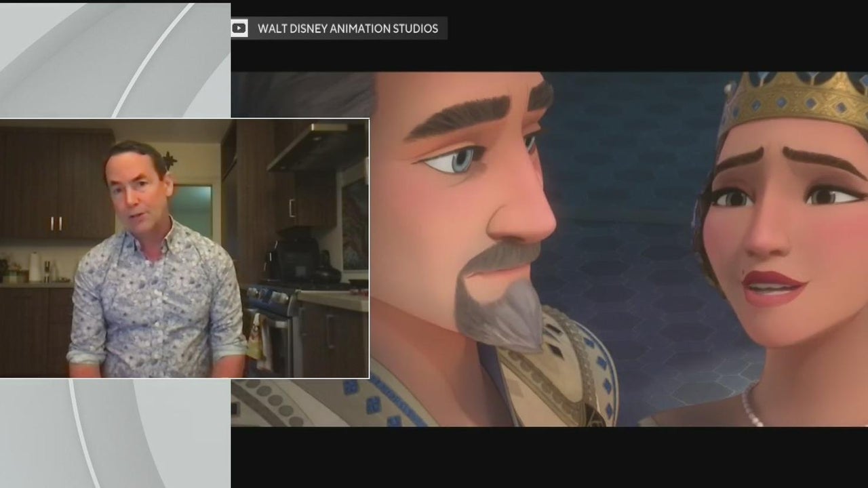Click the "WALT DISNEY ANIMATION STUDIOS" credit text

(x=348, y=28)
